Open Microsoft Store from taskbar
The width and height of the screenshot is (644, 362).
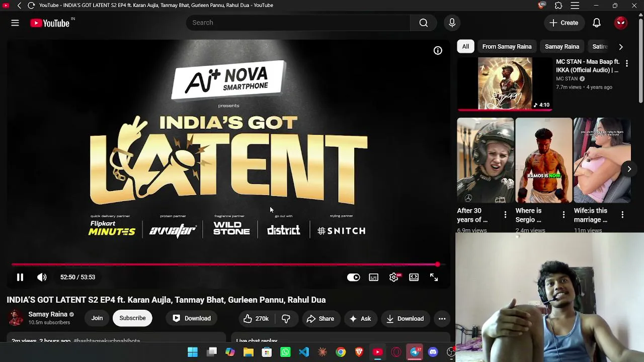tap(267, 352)
